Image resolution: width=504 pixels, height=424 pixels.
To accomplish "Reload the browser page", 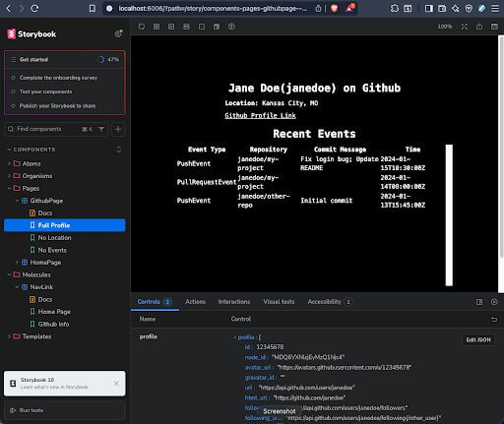I will tap(34, 9).
